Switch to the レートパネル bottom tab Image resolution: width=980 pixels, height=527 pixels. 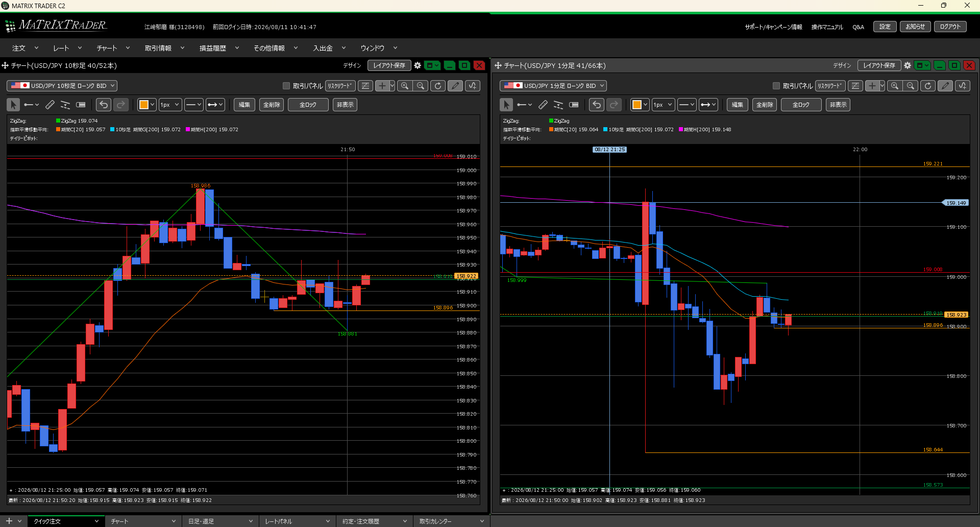pyautogui.click(x=298, y=521)
